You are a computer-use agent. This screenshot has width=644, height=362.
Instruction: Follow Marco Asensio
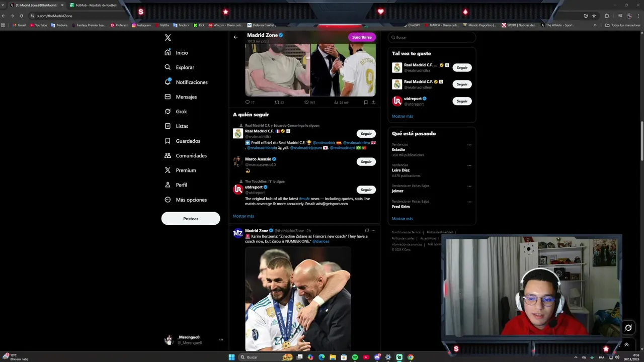pos(366,162)
